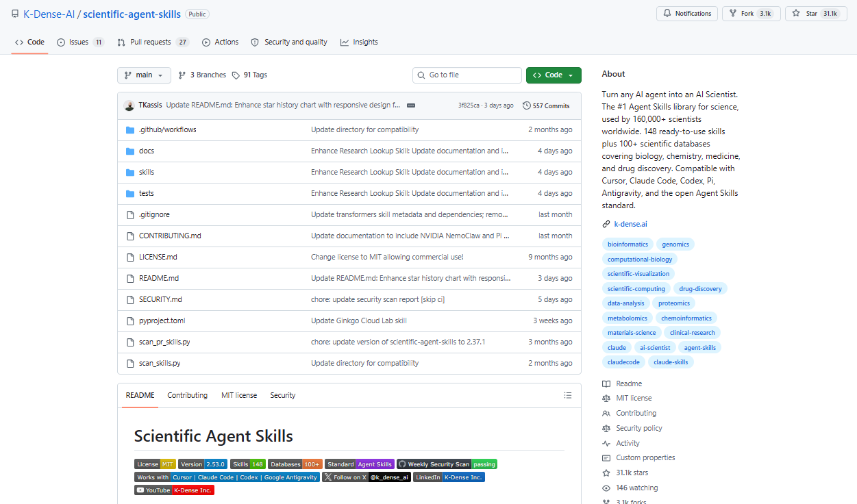
Task: Open the main branch dropdown
Action: click(x=144, y=75)
